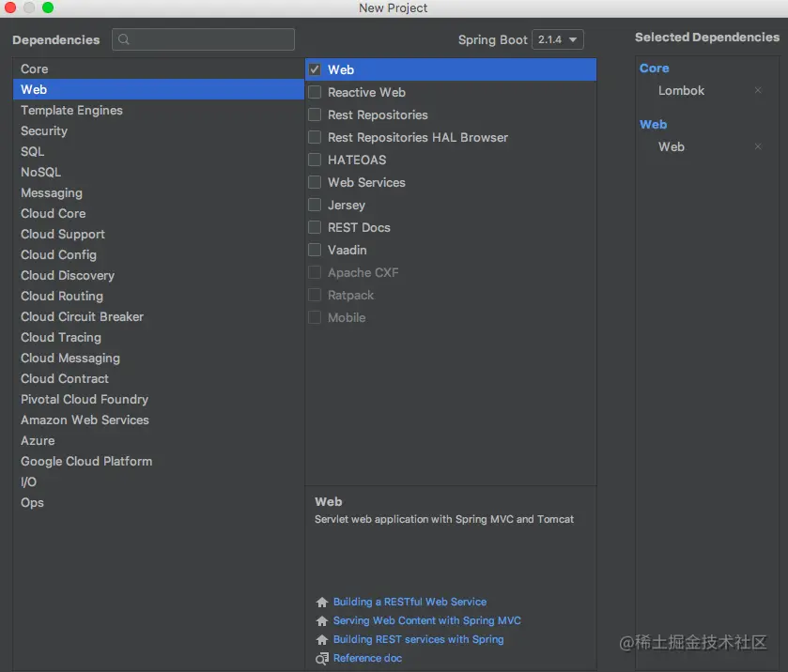Click the search magnifier icon in Dependencies field
The width and height of the screenshot is (788, 672).
[124, 39]
